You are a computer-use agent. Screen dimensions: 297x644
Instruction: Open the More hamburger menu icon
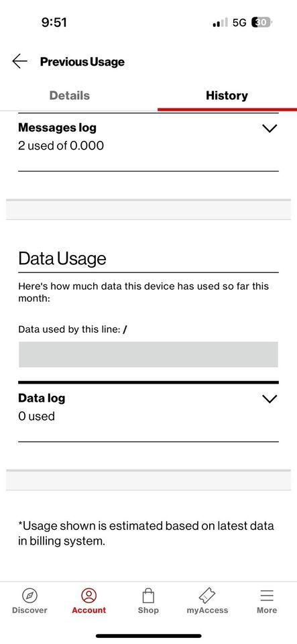point(267,595)
